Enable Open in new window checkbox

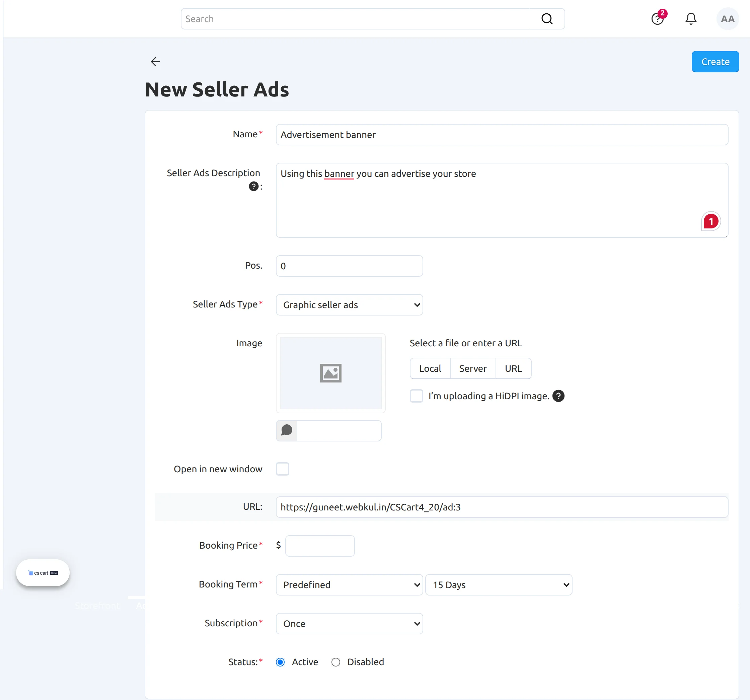[283, 469]
